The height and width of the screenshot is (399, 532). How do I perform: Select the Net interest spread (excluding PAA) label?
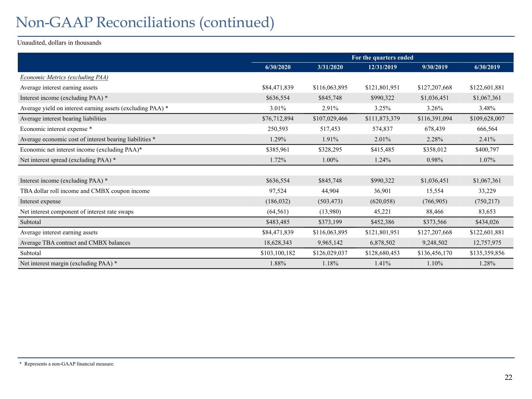68,160
